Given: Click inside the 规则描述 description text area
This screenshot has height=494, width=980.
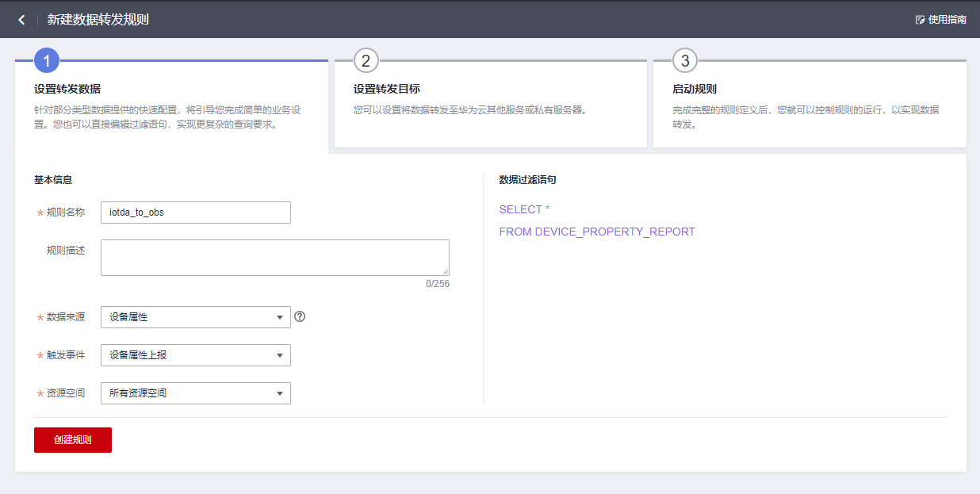Looking at the screenshot, I should [274, 257].
